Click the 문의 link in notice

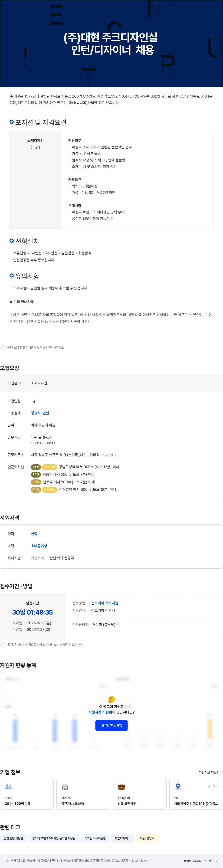click(51, 347)
